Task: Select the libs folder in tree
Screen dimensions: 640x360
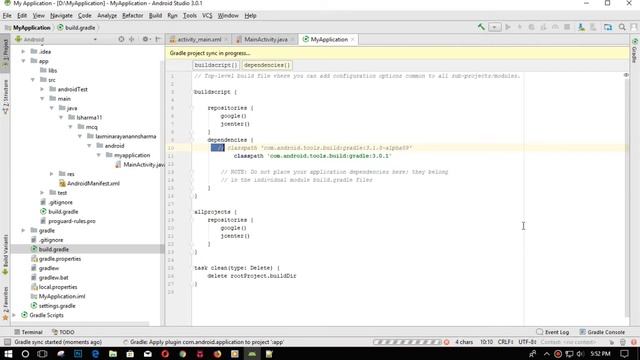Action: click(49, 70)
